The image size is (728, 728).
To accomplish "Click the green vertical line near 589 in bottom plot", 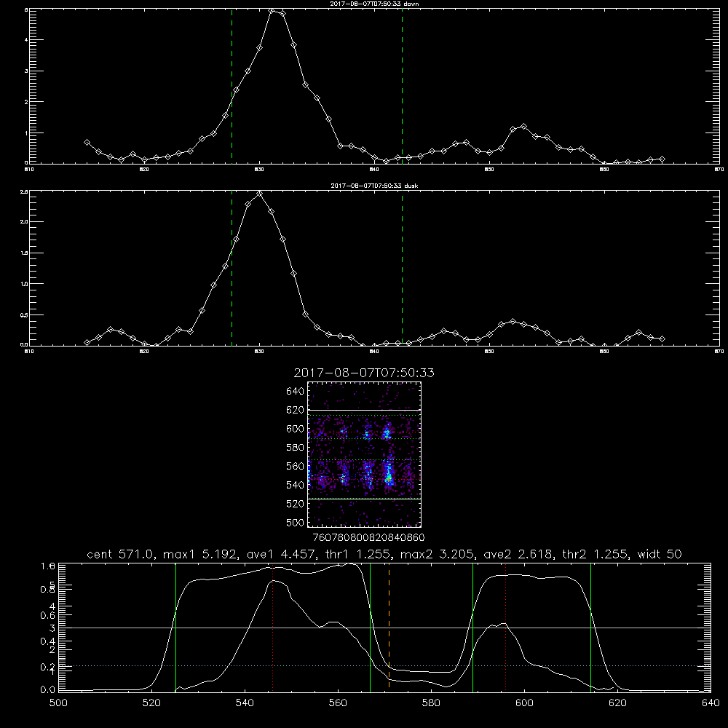I will [472, 628].
